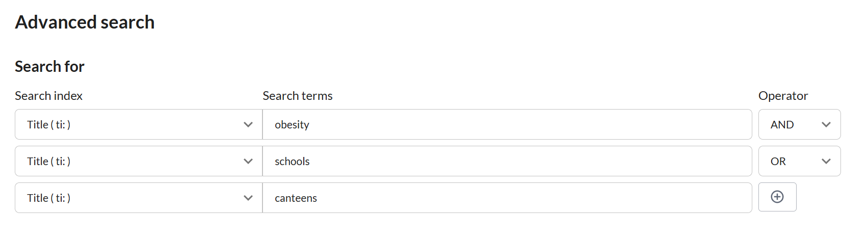The image size is (868, 239).
Task: Focus the search terms field containing canteens
Action: pyautogui.click(x=507, y=198)
